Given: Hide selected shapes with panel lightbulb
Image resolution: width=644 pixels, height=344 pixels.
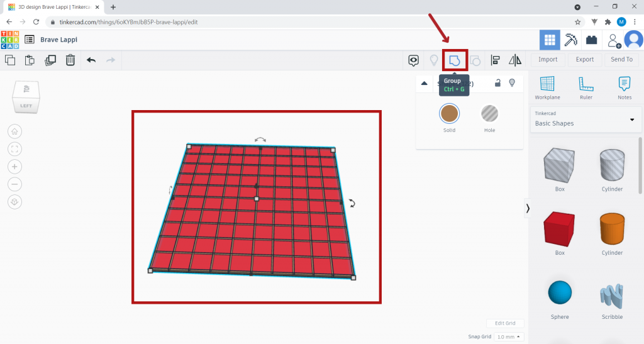Looking at the screenshot, I should pos(512,83).
